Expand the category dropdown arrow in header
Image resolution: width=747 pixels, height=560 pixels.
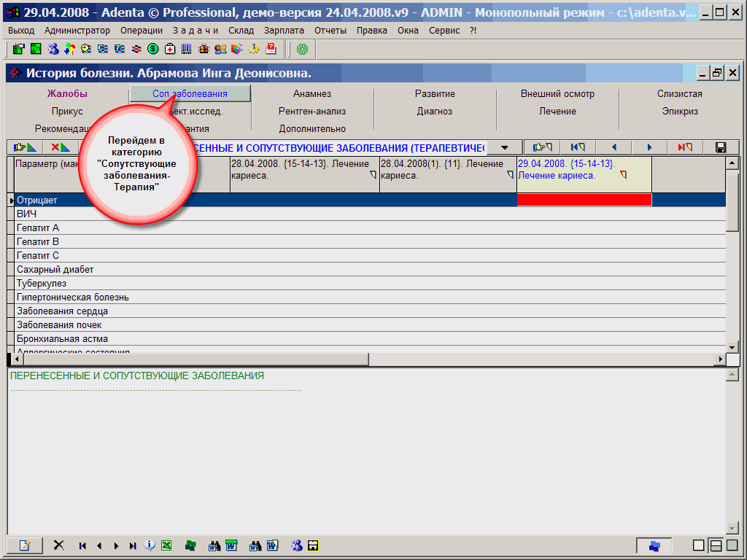[504, 147]
